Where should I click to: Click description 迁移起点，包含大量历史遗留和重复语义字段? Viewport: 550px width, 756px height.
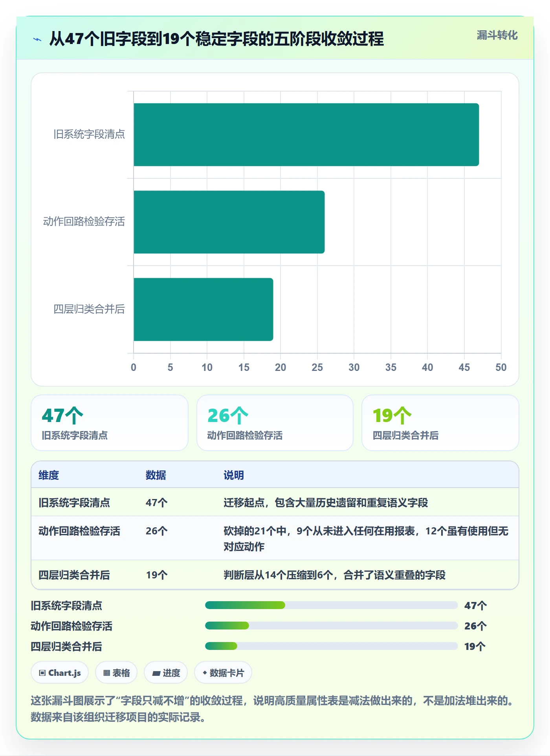click(x=326, y=503)
